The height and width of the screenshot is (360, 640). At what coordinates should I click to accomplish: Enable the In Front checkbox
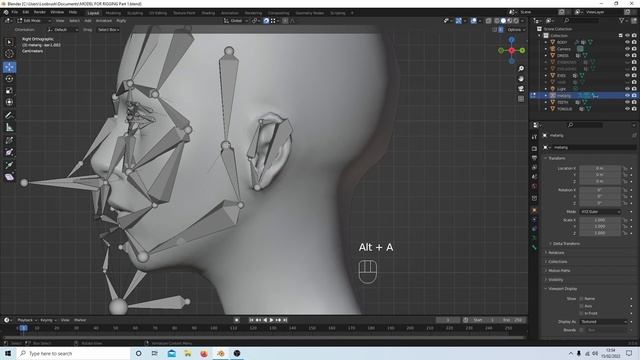(x=582, y=313)
